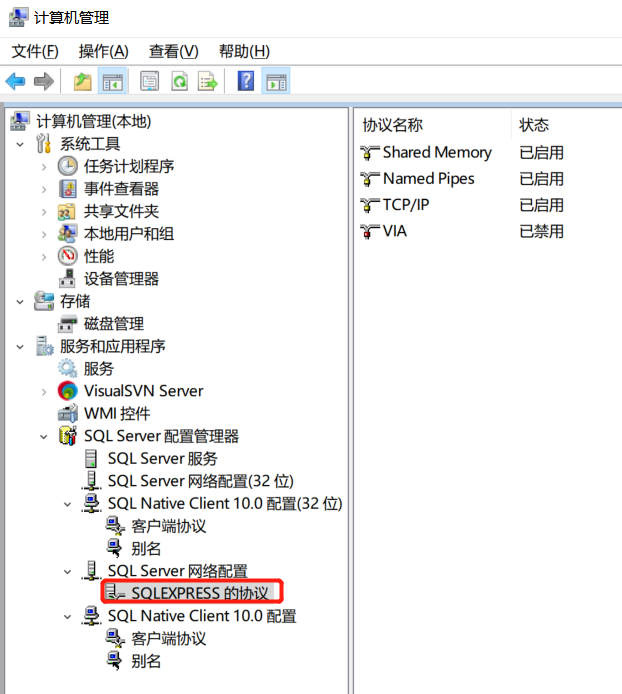Click the VisualSVN Server icon
This screenshot has width=622, height=694.
(68, 391)
